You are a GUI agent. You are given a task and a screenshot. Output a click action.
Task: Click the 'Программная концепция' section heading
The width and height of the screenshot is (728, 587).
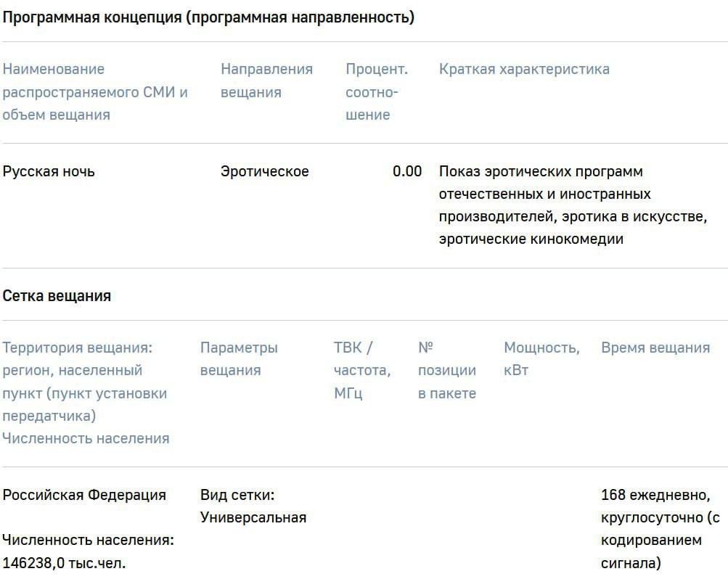[208, 17]
